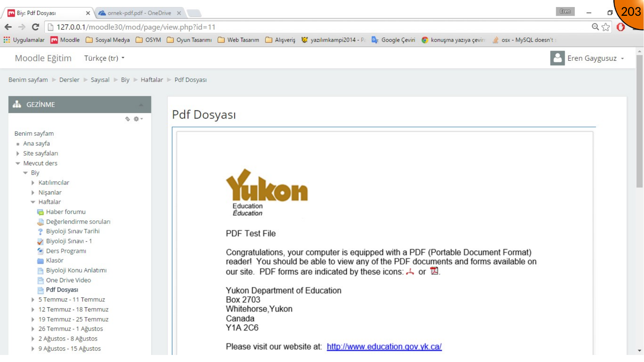Go to Biy breadcrumb link
This screenshot has height=362, width=644.
coord(125,80)
